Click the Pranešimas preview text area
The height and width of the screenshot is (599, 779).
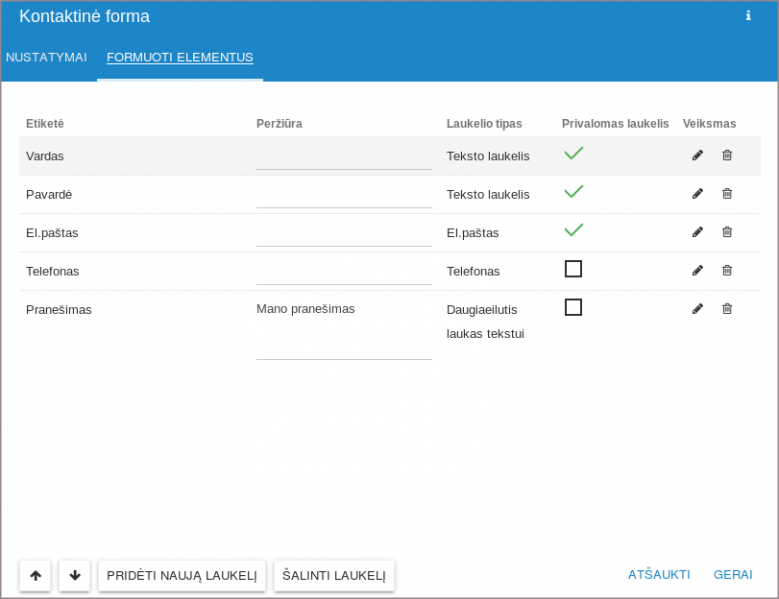pos(344,328)
